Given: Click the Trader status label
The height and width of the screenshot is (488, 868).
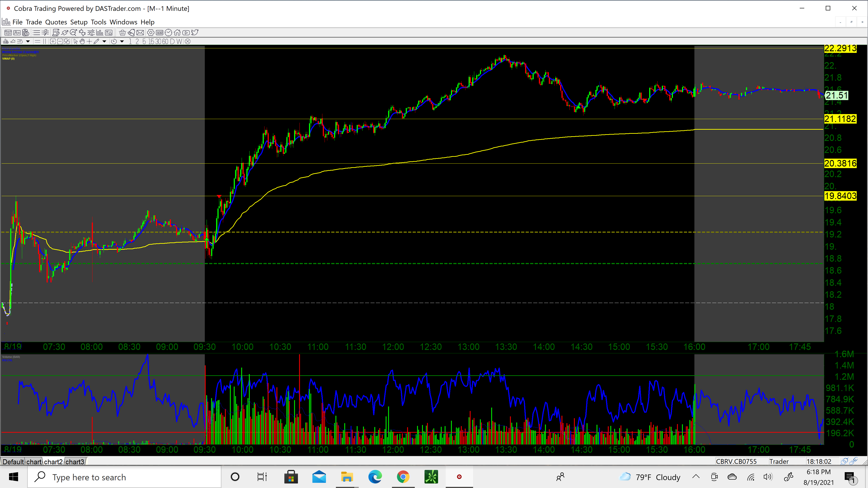Looking at the screenshot, I should click(779, 461).
